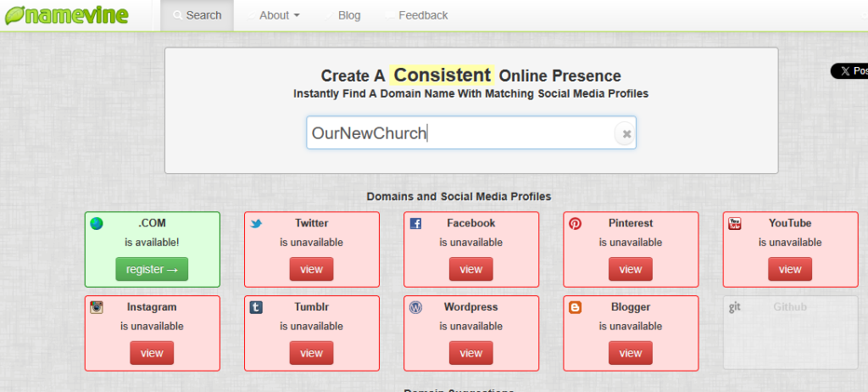This screenshot has height=392, width=868.
Task: Click view button for Wordpress
Action: click(470, 353)
